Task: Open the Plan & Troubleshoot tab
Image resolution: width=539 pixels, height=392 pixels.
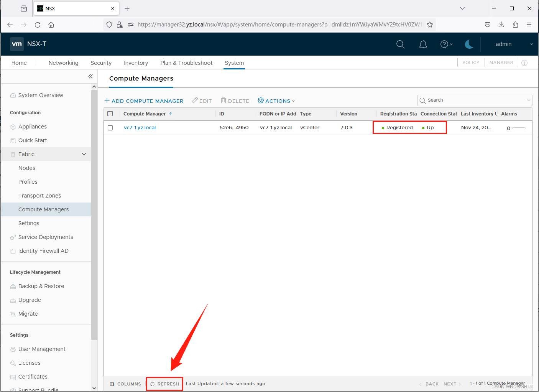Action: tap(186, 63)
